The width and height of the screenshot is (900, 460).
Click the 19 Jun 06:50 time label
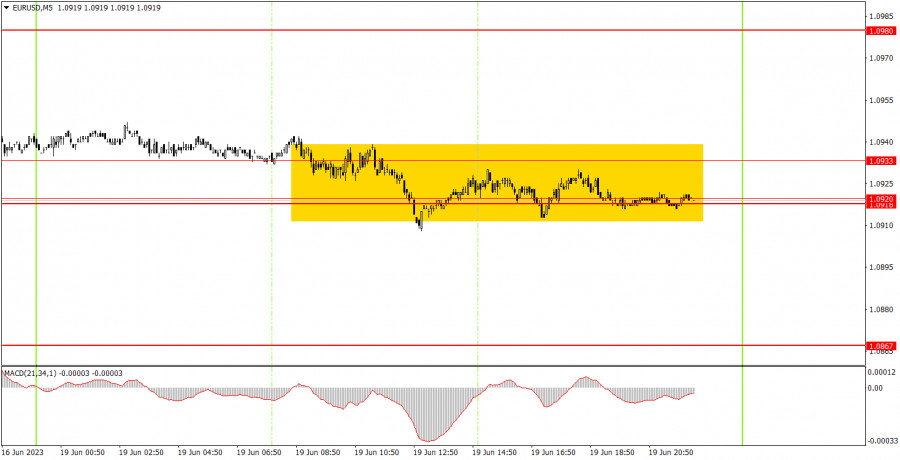(258, 453)
